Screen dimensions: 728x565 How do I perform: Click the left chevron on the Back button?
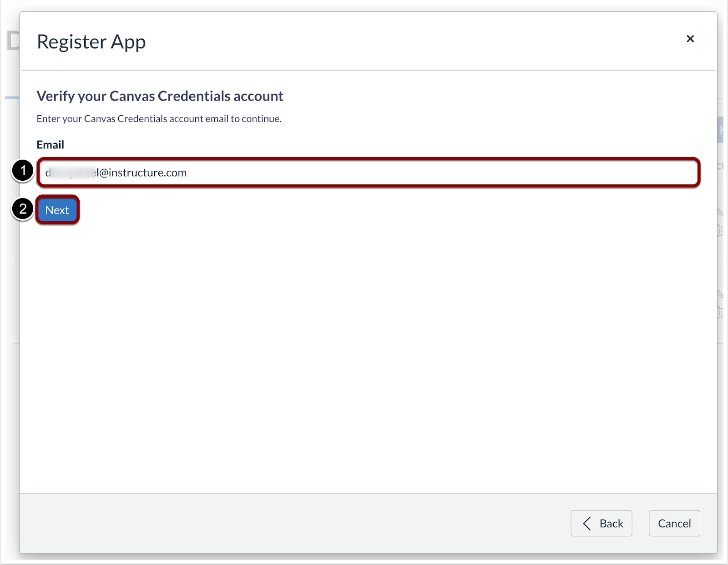587,524
